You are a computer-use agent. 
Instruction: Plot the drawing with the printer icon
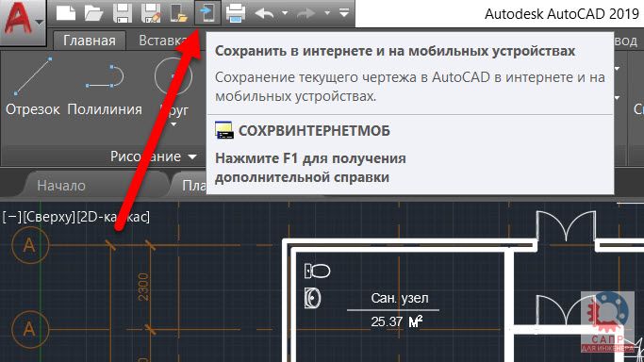click(236, 12)
